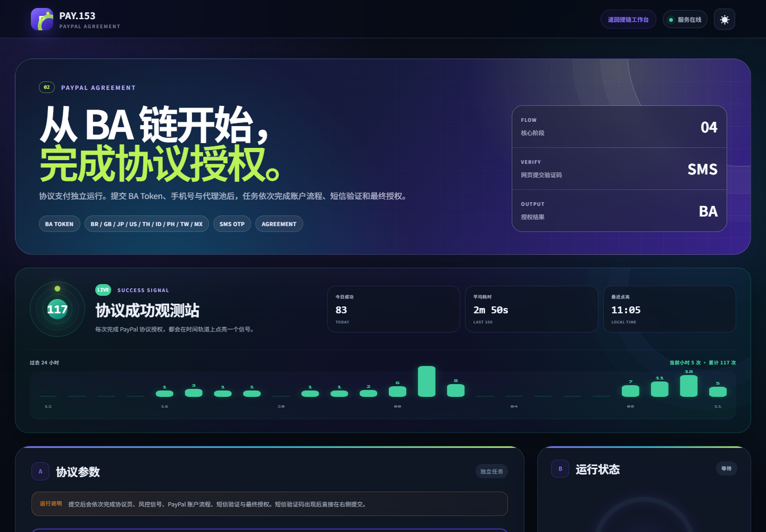Click the 协议成功观测站 heading
Viewport: 766px width, 532px height.
tap(147, 310)
